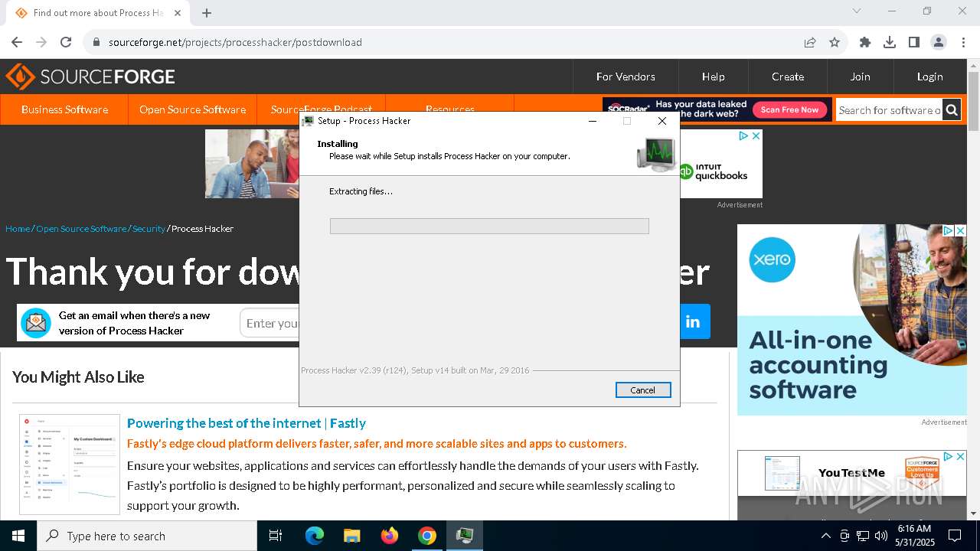Screen dimensions: 980x551
Task: Open Windows Start menu
Action: pyautogui.click(x=18, y=536)
